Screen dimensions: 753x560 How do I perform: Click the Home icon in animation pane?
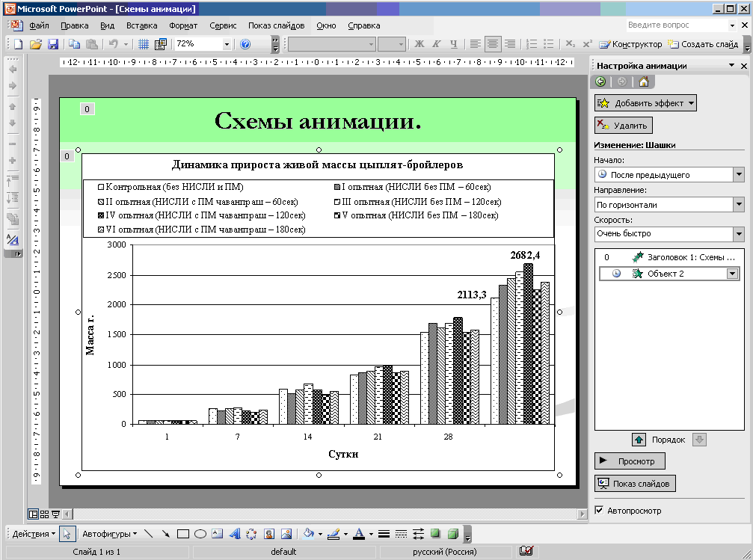pos(643,82)
